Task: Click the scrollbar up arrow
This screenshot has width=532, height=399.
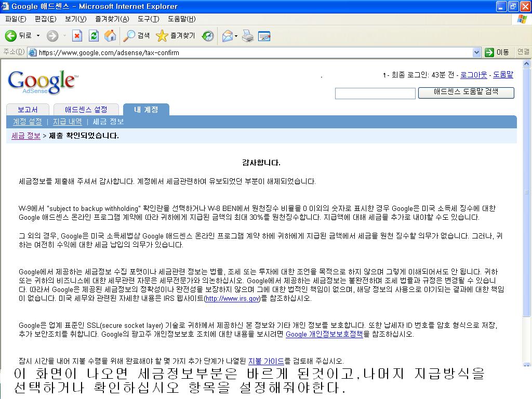Action: point(527,64)
